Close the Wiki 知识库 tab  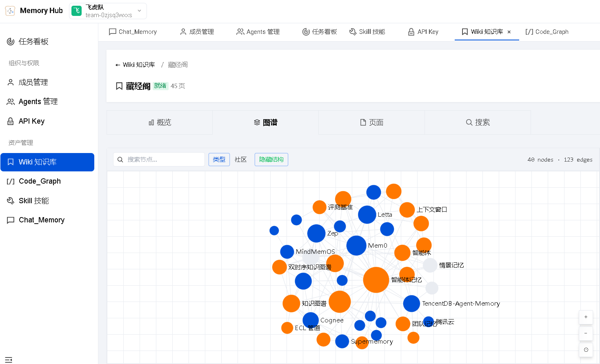tap(509, 32)
